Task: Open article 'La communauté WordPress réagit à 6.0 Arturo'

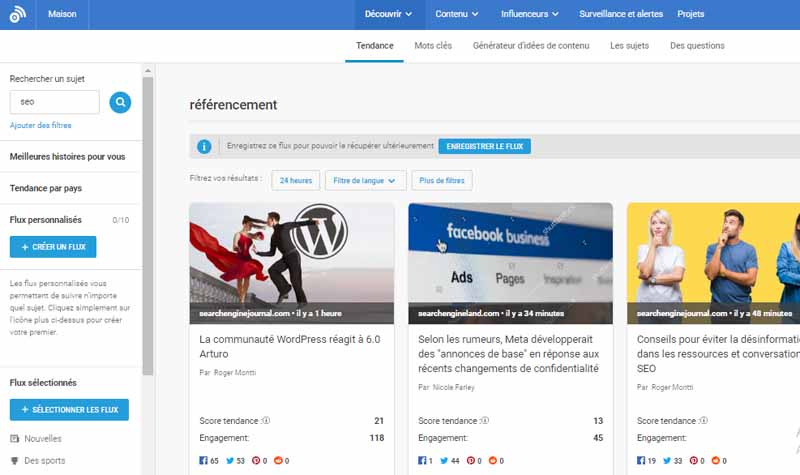Action: pos(290,346)
